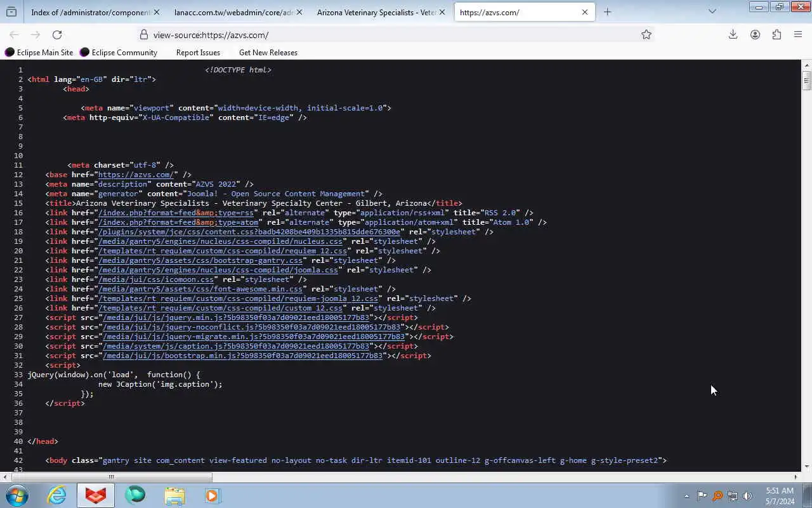Launch Internet Explorer from taskbar
Image resolution: width=812 pixels, height=508 pixels.
57,495
